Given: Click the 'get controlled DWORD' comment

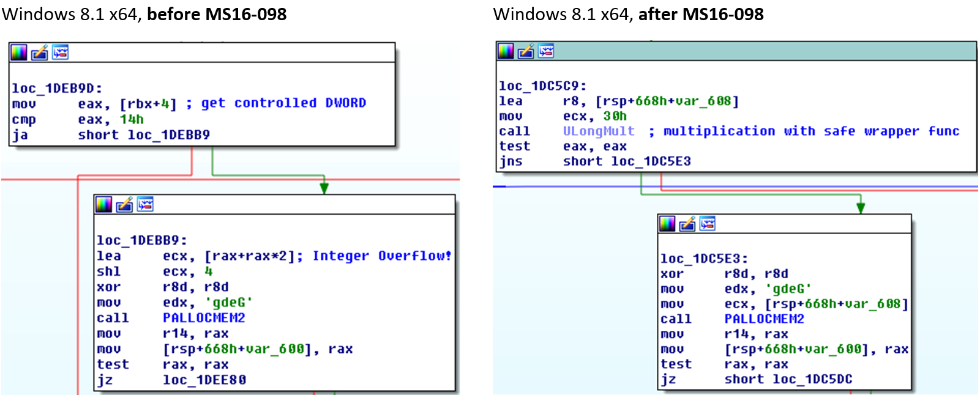Looking at the screenshot, I should pos(283,103).
